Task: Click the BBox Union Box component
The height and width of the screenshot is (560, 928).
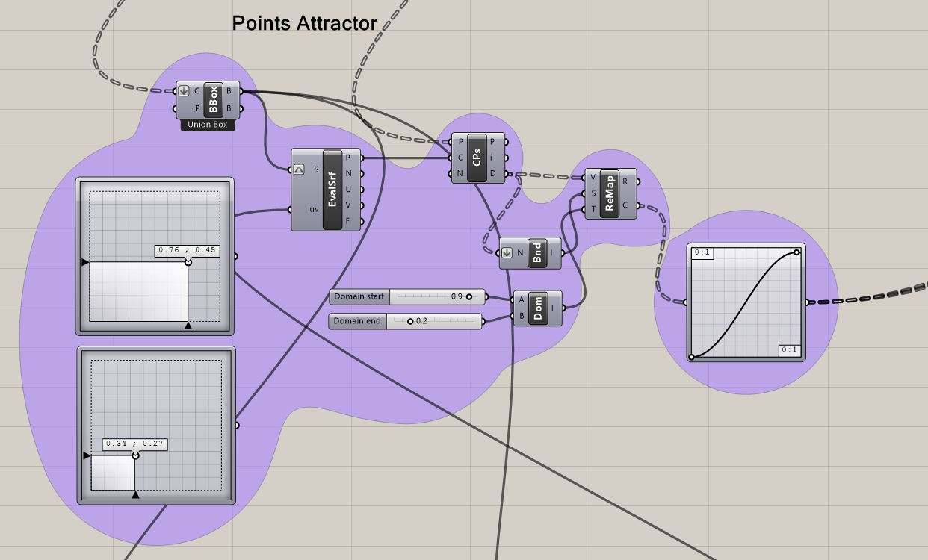Action: 213,100
